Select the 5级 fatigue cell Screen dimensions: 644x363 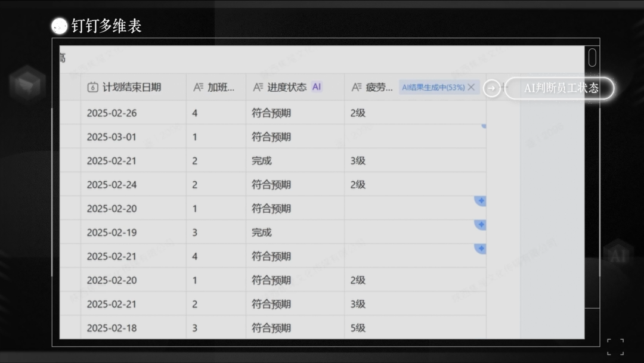[x=415, y=328]
